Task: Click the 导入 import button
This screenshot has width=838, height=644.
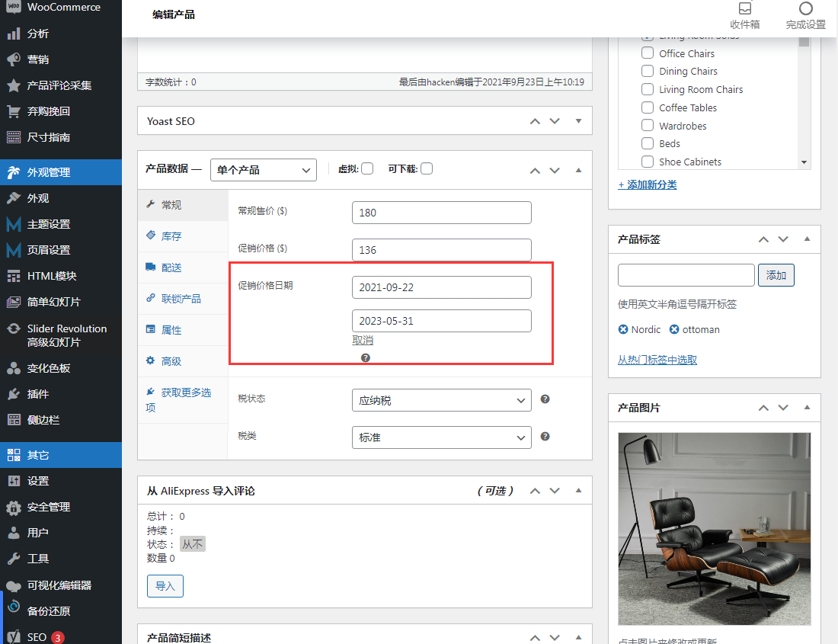Action: (x=165, y=586)
